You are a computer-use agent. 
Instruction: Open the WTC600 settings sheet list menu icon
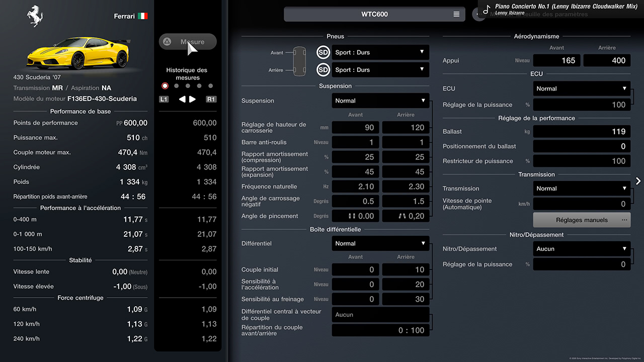click(456, 14)
